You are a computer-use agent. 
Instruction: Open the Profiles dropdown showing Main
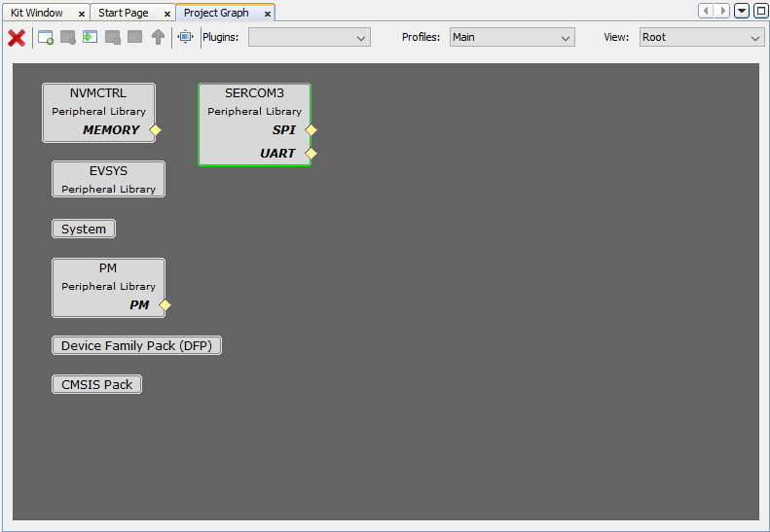click(512, 38)
